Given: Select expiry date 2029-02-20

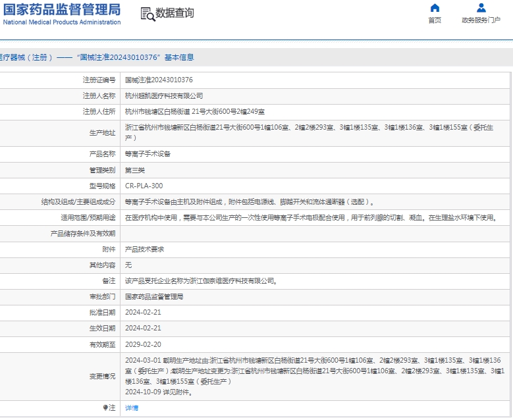Looking at the screenshot, I should point(143,344).
